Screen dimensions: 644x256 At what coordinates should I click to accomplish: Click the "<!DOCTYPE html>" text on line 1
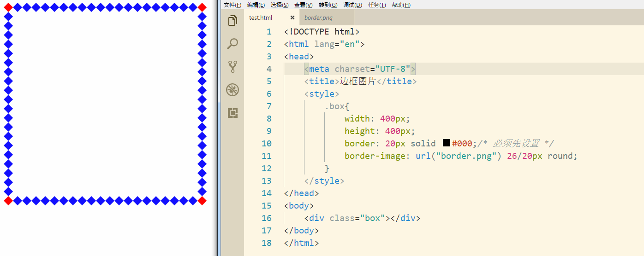(x=322, y=32)
